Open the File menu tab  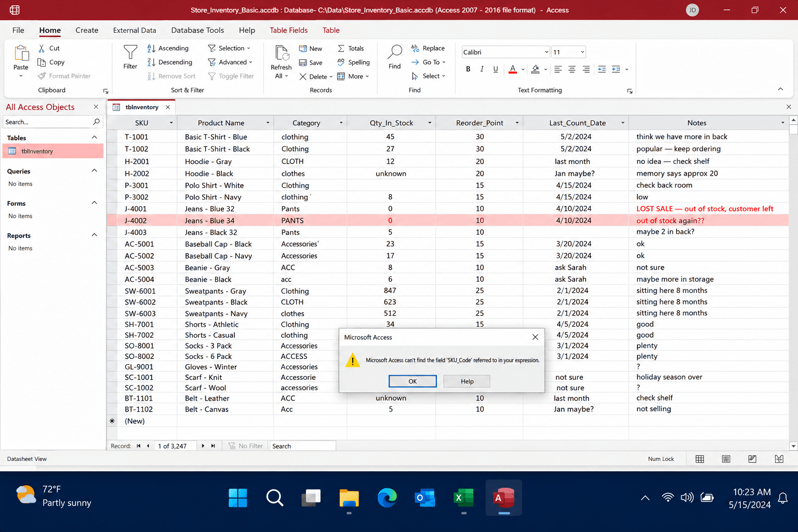click(x=18, y=30)
